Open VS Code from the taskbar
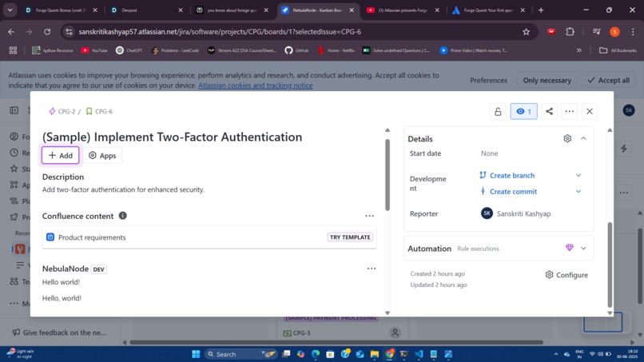The image size is (644, 362). coord(419,354)
